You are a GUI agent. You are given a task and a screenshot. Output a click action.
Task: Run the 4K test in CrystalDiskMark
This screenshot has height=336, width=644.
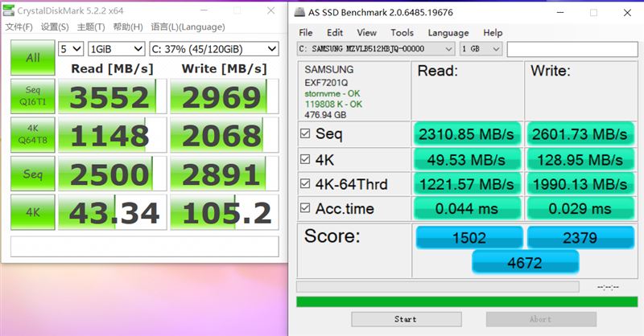tap(33, 212)
